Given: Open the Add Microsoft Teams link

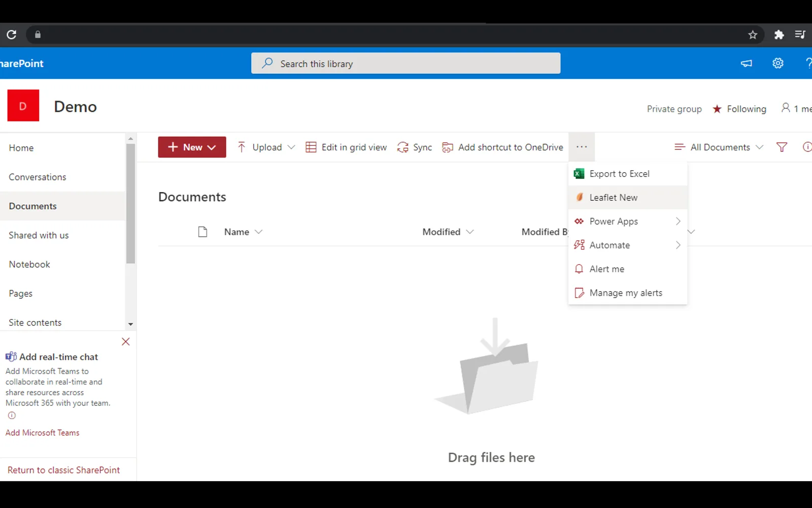Looking at the screenshot, I should 43,433.
